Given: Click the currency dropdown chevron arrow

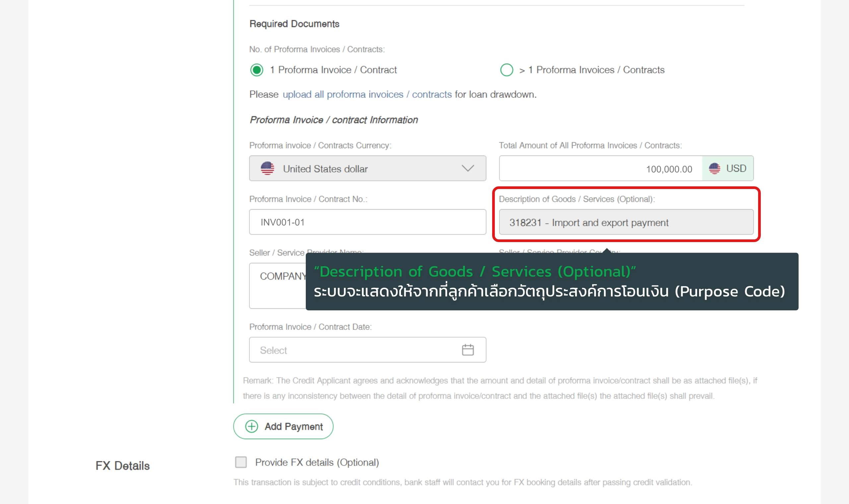Looking at the screenshot, I should (468, 168).
